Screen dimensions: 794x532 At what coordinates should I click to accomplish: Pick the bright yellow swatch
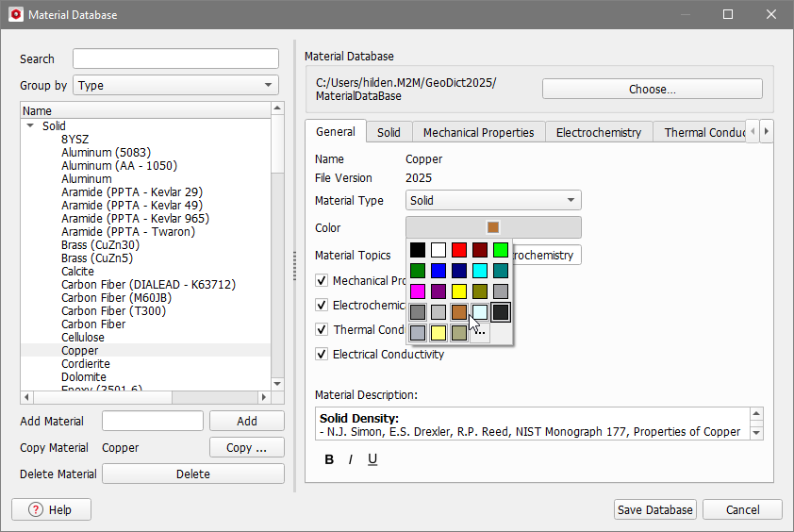tap(459, 291)
